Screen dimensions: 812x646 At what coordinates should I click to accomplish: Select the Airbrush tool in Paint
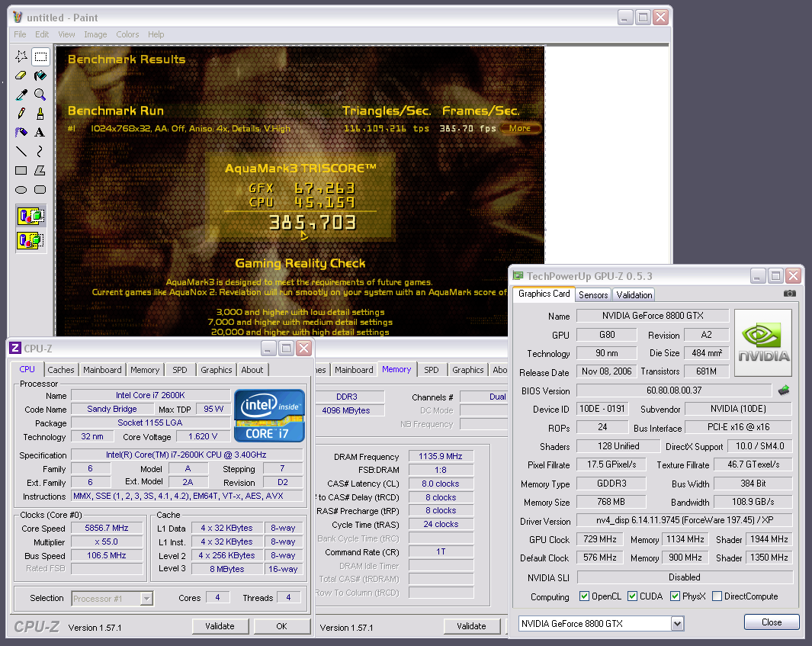tap(21, 133)
